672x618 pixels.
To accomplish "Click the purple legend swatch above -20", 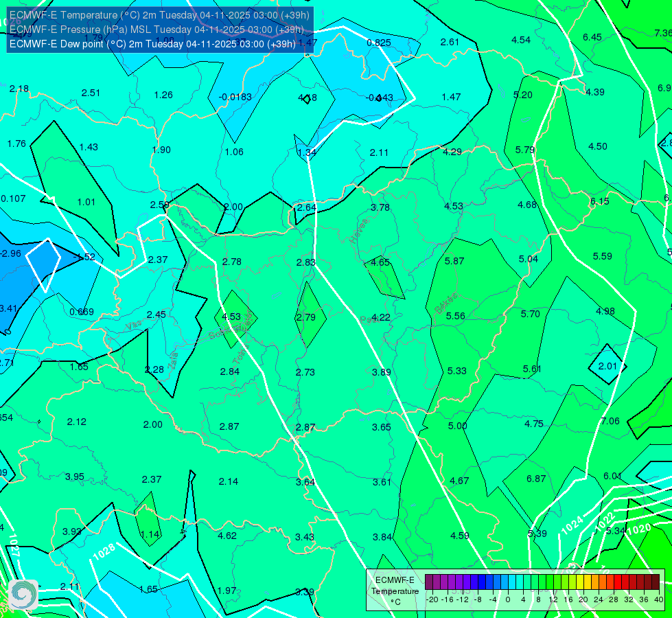I will click(429, 582).
